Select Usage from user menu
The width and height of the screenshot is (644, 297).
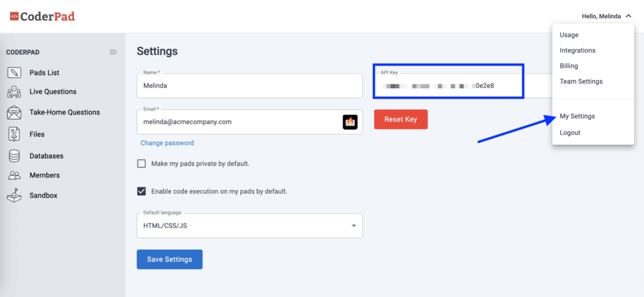(x=569, y=35)
